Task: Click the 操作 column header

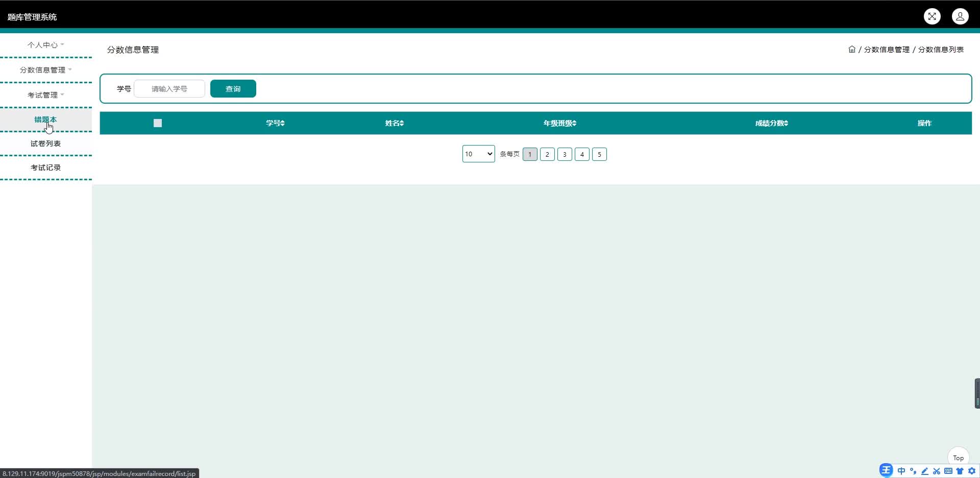Action: coord(924,123)
